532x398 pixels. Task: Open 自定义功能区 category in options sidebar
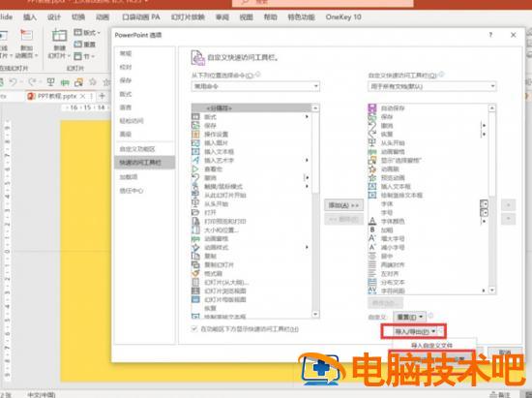[137, 149]
